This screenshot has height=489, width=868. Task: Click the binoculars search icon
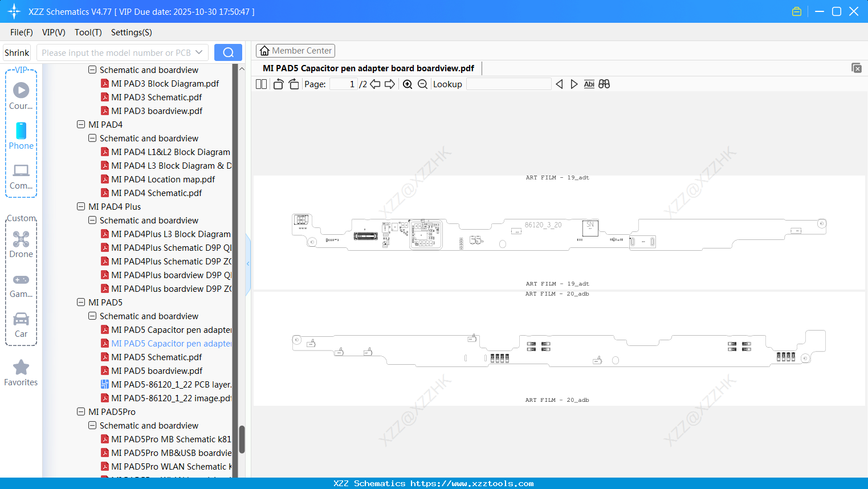(604, 84)
